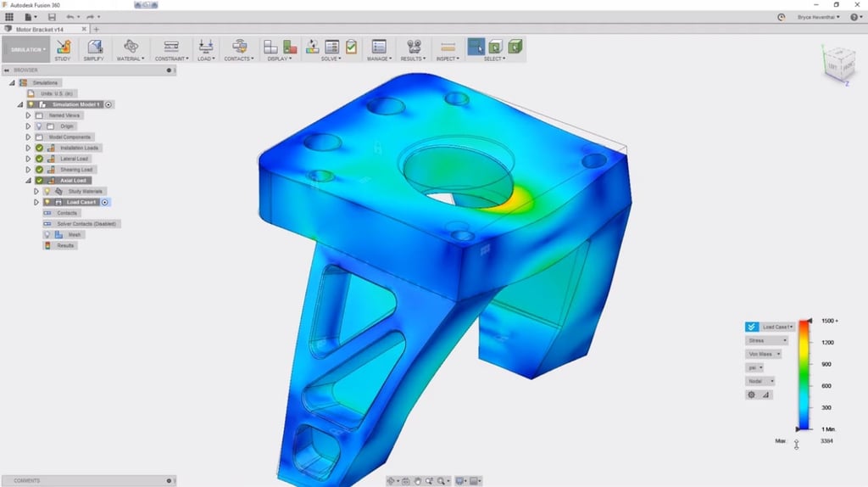The width and height of the screenshot is (868, 487).
Task: Open the Material tool icon
Action: click(x=131, y=47)
